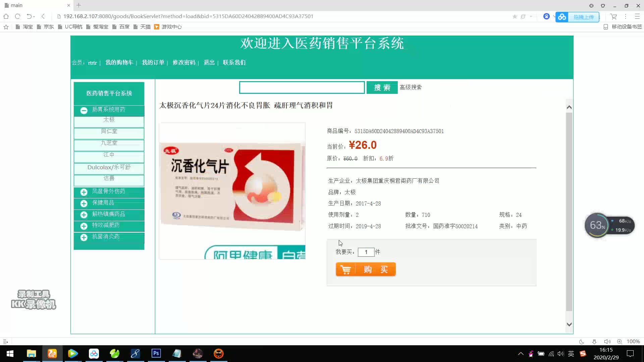Viewport: 644px width, 362px height.
Task: Open 我的订单 link
Action: (x=153, y=62)
